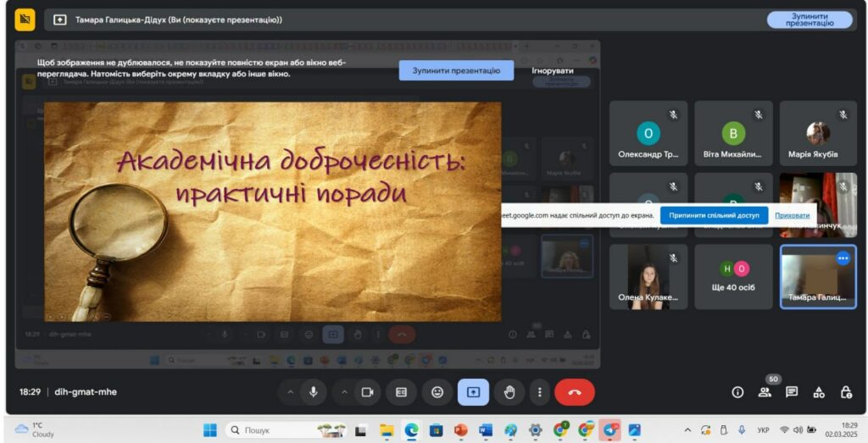Turn on captions in call toolbar

pos(402,392)
